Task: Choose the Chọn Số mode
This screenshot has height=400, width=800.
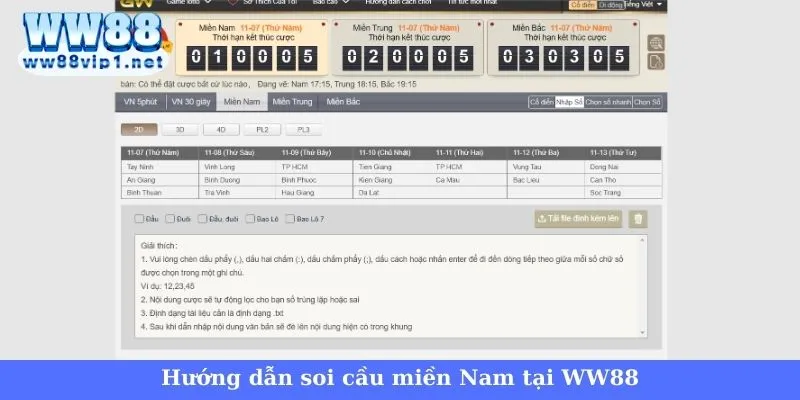Action: coord(647,102)
